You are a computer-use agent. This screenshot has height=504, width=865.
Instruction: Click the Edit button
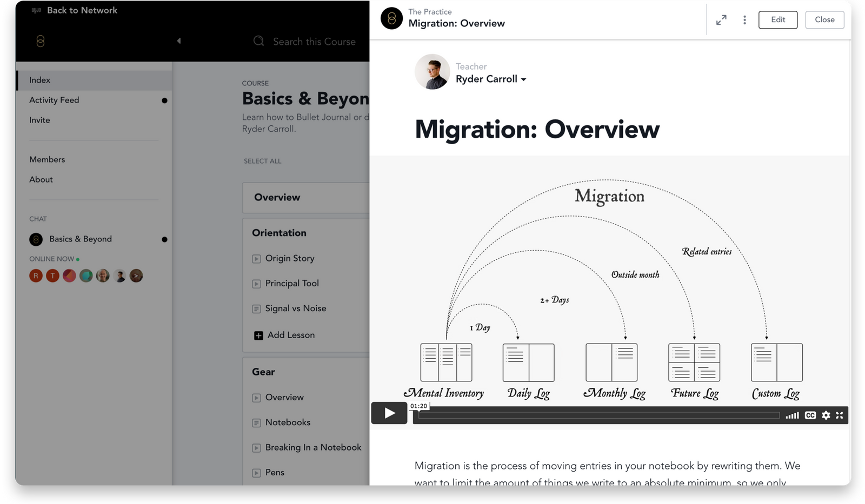[x=777, y=20]
